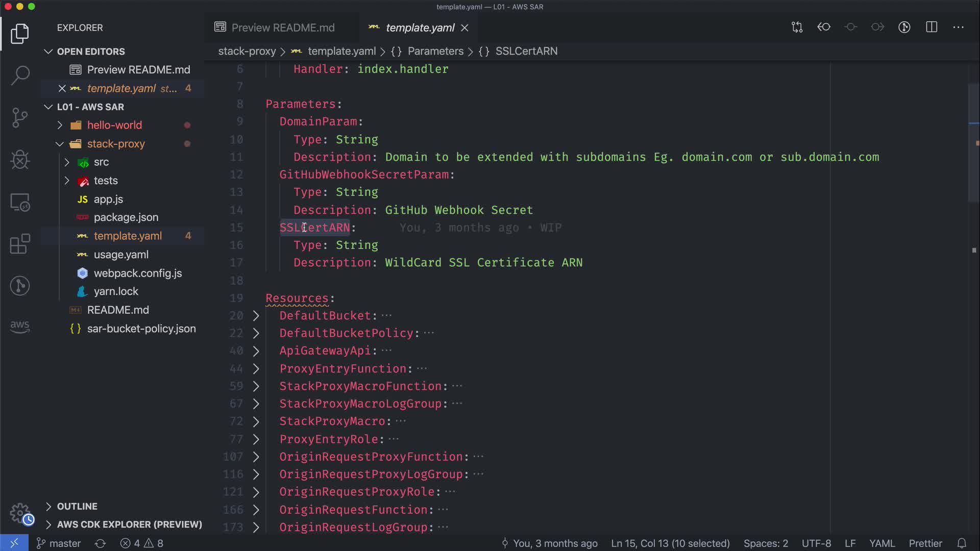Expand the OUTLINE section

(x=77, y=506)
